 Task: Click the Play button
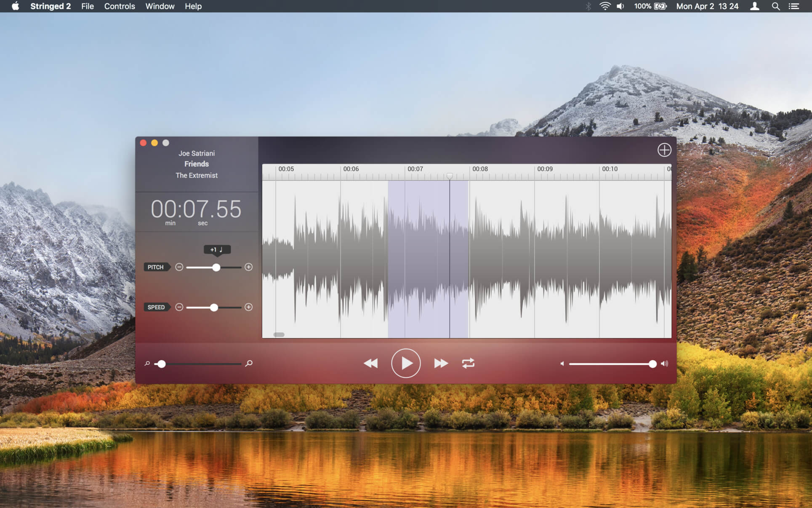pos(405,363)
